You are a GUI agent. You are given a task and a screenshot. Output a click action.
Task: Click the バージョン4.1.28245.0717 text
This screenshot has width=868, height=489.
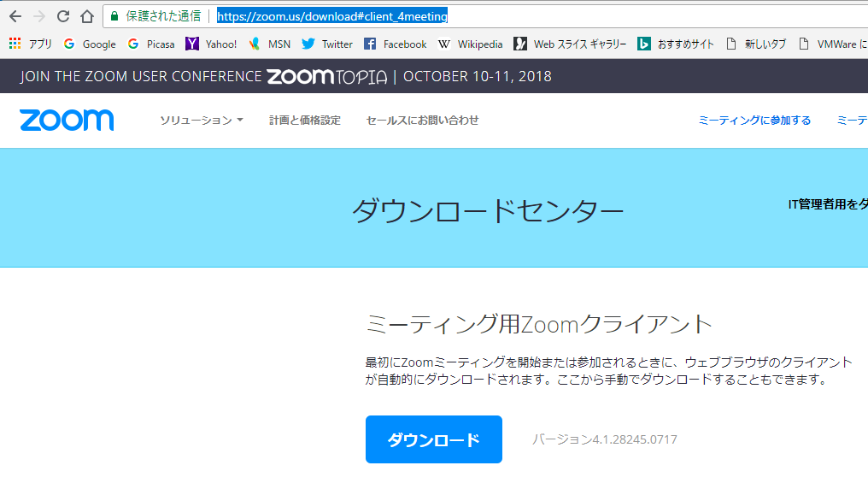(x=605, y=439)
